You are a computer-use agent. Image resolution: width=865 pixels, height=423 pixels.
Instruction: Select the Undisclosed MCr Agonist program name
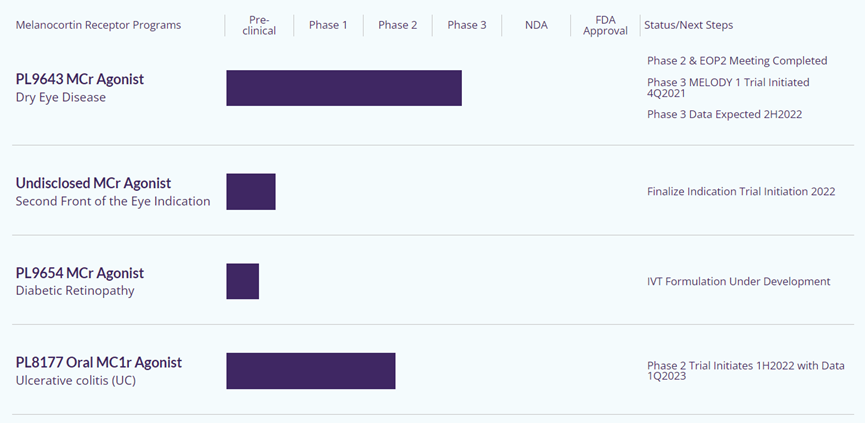pyautogui.click(x=93, y=183)
